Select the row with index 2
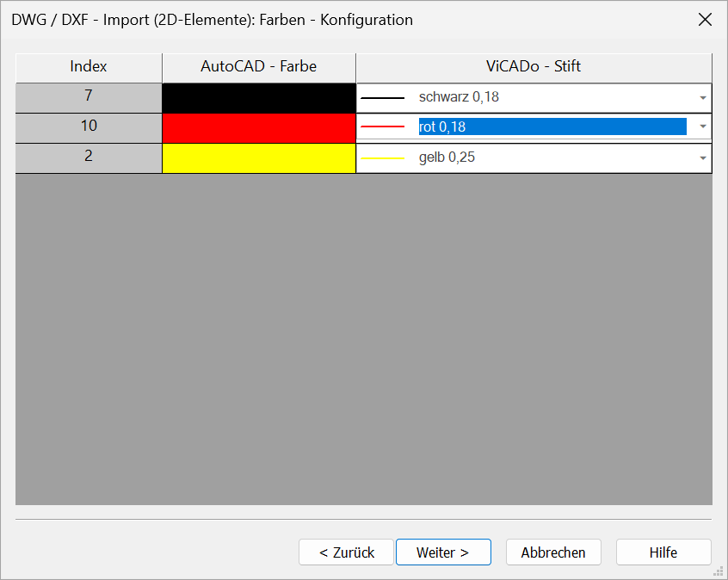Image resolution: width=728 pixels, height=580 pixels. [x=89, y=158]
